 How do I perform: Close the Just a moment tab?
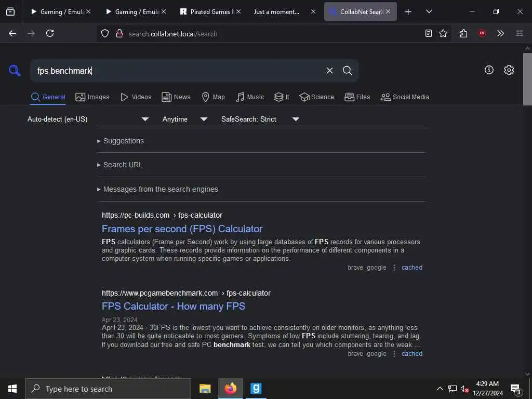313,11
